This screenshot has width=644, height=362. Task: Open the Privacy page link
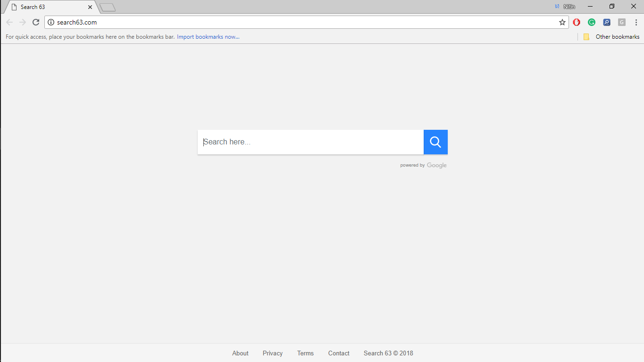point(272,353)
